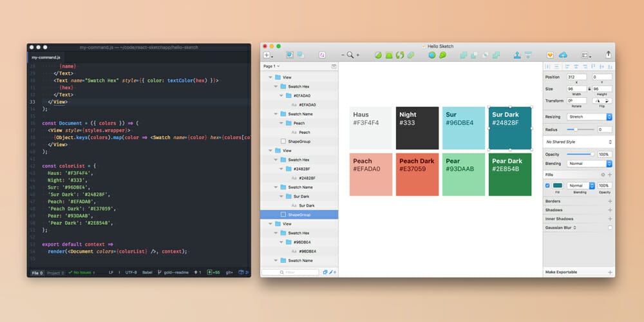Viewport: 644px width, 322px height.
Task: Click Project 0 in editor status bar
Action: coord(55,272)
